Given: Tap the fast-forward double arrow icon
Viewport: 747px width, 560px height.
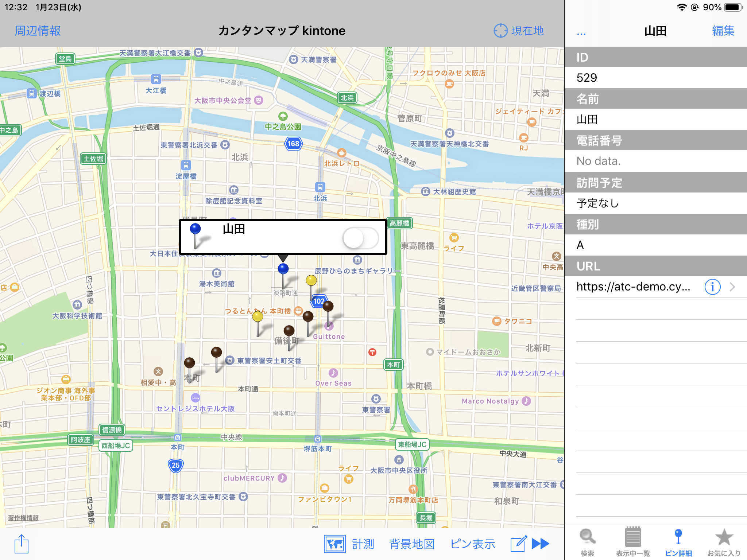Looking at the screenshot, I should click(540, 544).
